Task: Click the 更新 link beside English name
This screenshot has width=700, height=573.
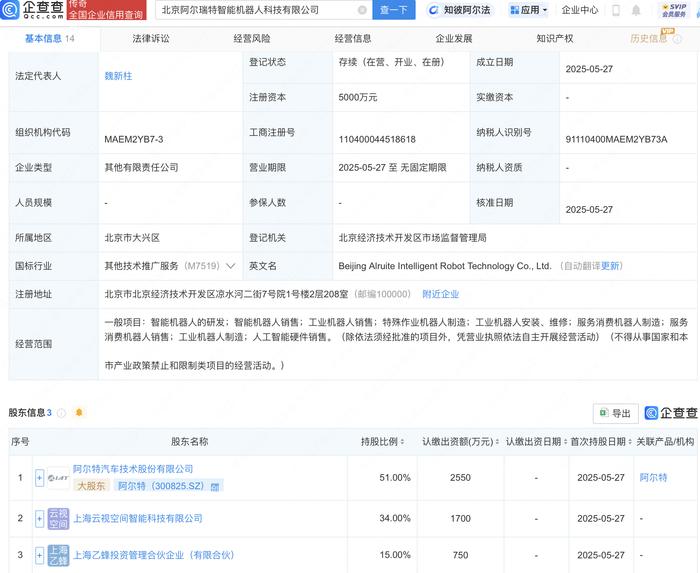Action: click(x=610, y=266)
